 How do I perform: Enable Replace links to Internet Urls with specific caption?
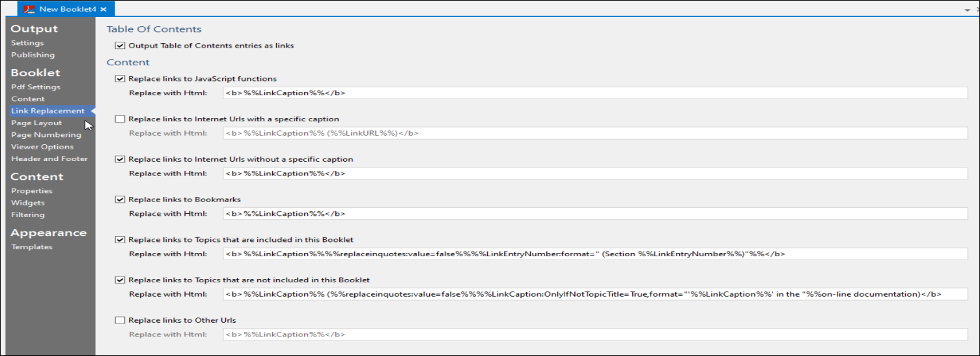tap(120, 119)
